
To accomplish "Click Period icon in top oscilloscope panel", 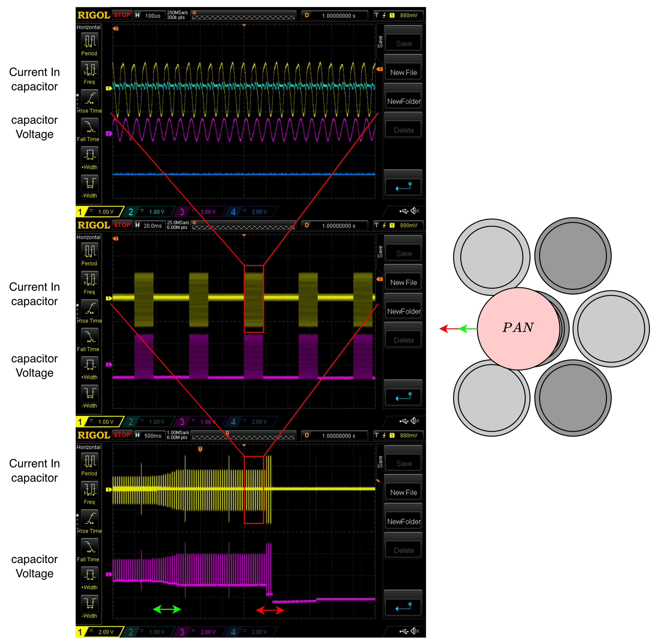I will point(90,41).
